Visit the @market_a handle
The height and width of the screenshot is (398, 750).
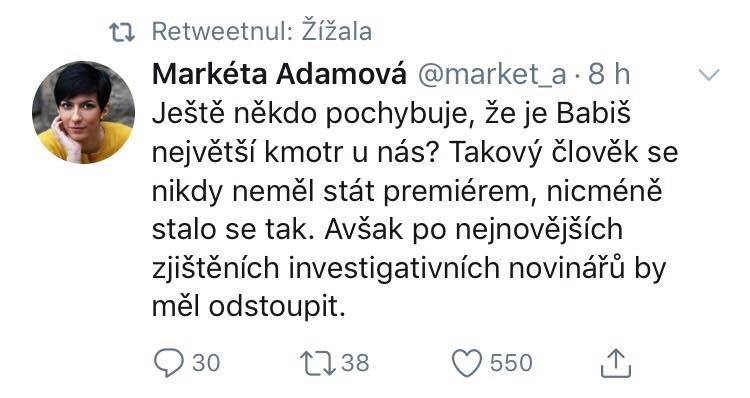[x=492, y=76]
